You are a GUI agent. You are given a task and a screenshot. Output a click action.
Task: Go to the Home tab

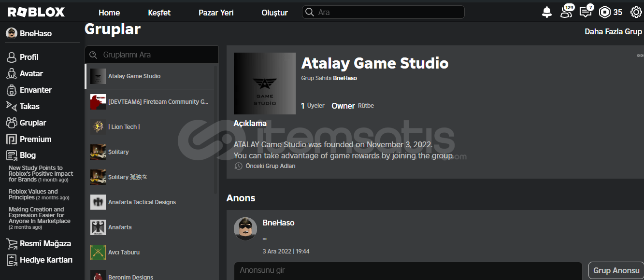109,13
